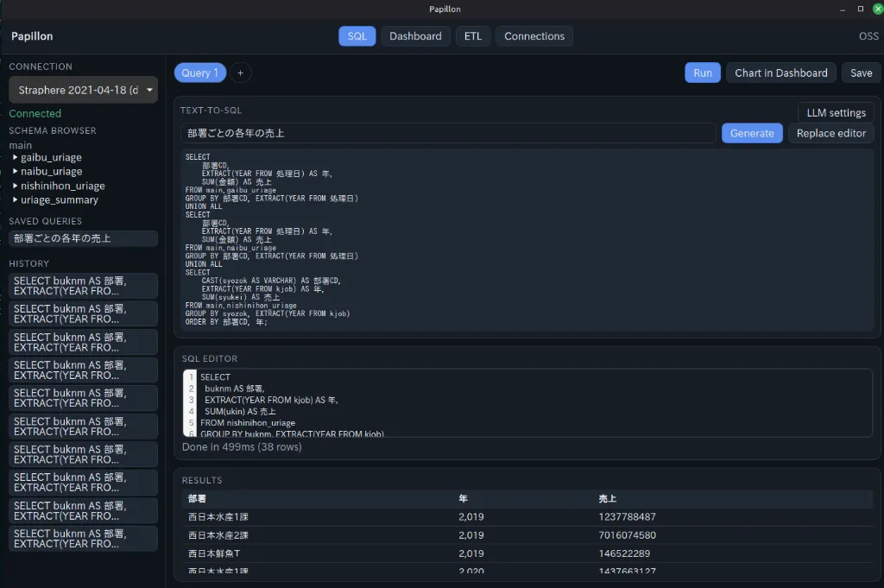The width and height of the screenshot is (884, 588).
Task: Click the Connected status text
Action: click(x=35, y=113)
